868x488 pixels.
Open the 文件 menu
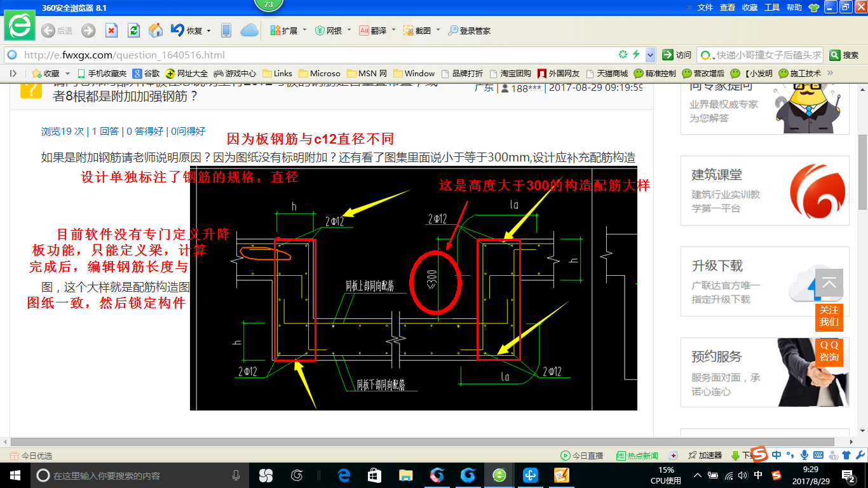click(x=705, y=8)
